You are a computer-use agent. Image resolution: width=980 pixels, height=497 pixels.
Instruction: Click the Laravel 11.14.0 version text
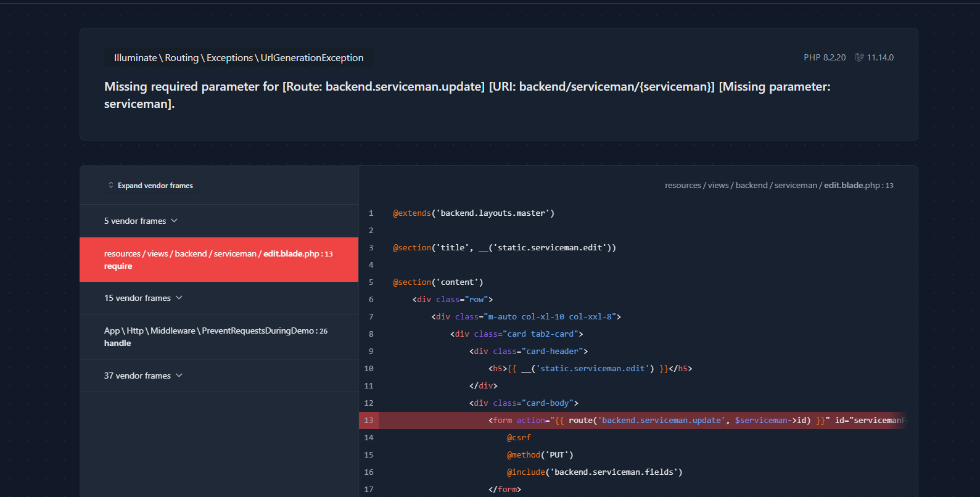[x=880, y=57]
